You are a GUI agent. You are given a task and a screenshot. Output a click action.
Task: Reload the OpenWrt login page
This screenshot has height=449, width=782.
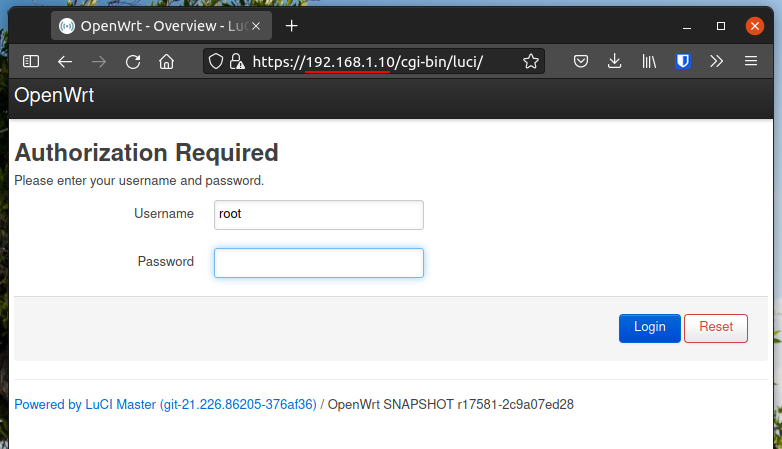tap(132, 61)
